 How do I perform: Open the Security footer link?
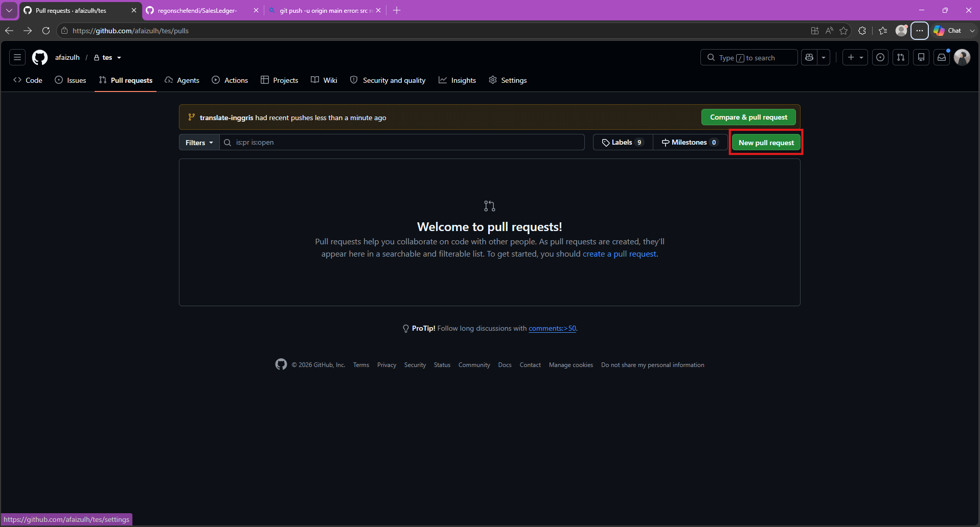[415, 365]
